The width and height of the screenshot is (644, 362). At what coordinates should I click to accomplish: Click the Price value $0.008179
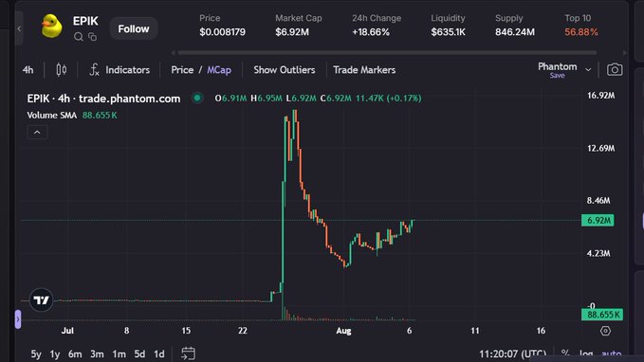coord(223,32)
